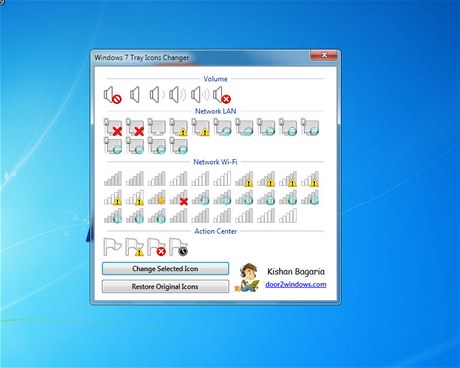Viewport: 460px width, 368px height.
Task: Choose the medium volume icon with two waves
Action: click(177, 95)
